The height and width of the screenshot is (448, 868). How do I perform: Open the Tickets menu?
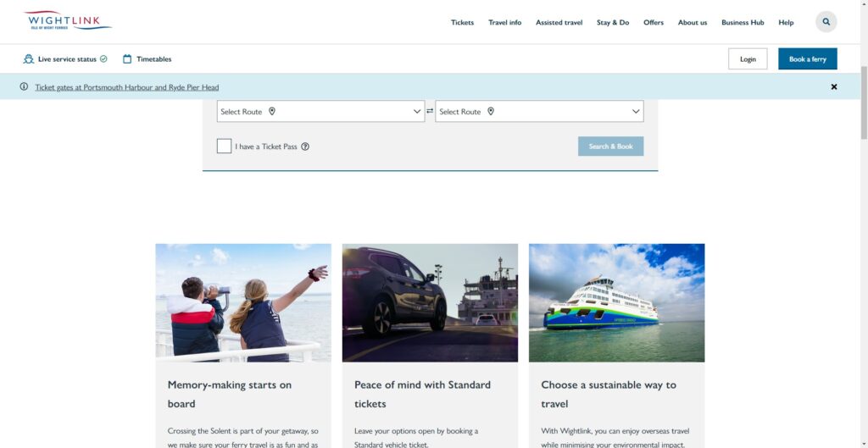pyautogui.click(x=462, y=23)
